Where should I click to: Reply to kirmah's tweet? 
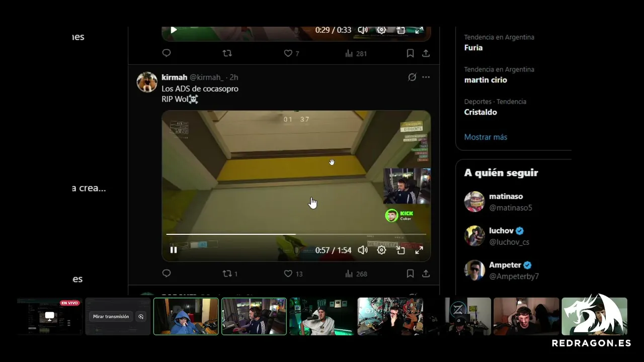tap(167, 274)
